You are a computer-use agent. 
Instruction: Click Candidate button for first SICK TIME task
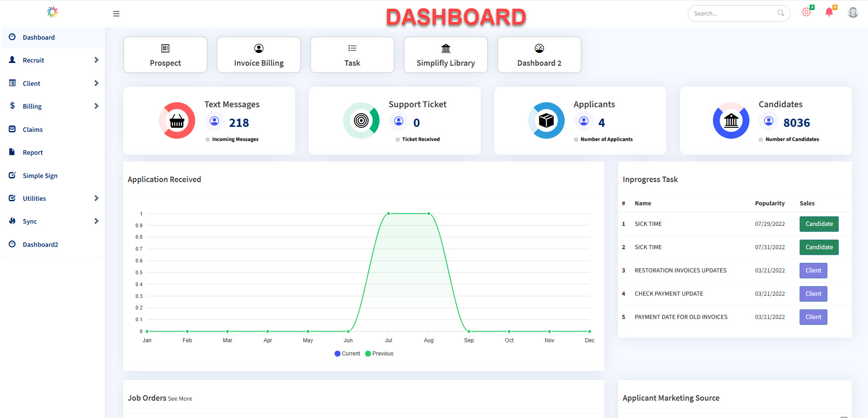[x=819, y=224]
